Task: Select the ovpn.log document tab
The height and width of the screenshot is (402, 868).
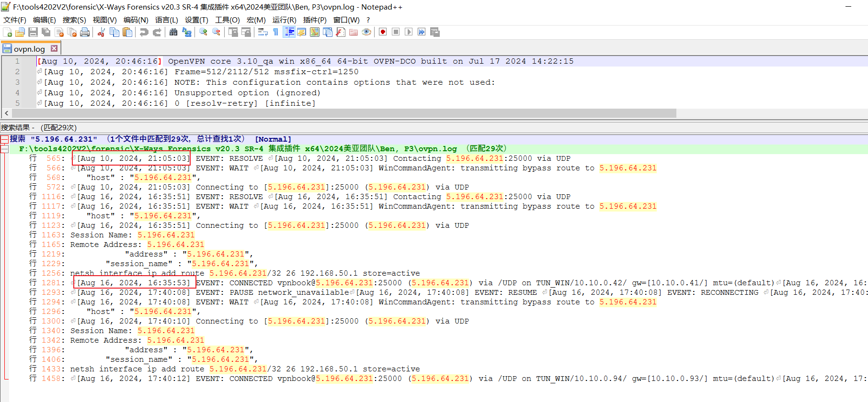Action: point(31,49)
